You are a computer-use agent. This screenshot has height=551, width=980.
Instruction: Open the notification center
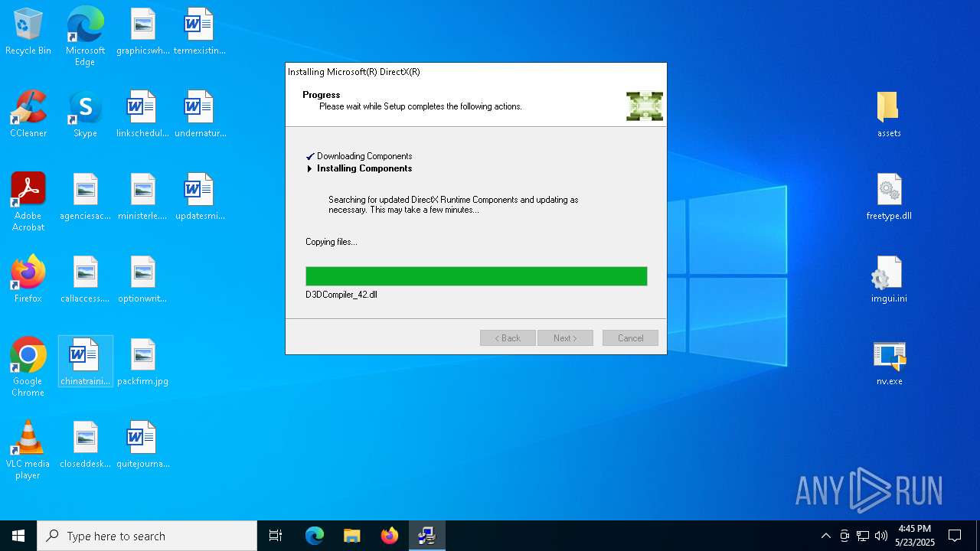[x=955, y=536]
